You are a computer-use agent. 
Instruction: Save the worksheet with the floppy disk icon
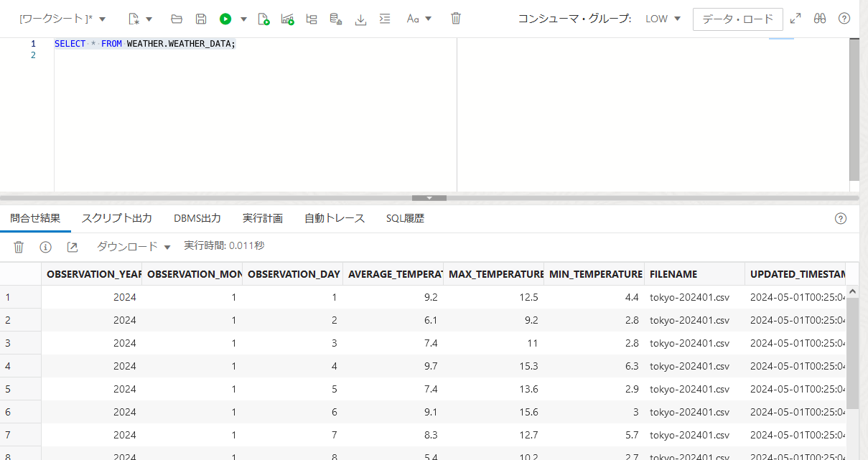click(x=201, y=19)
